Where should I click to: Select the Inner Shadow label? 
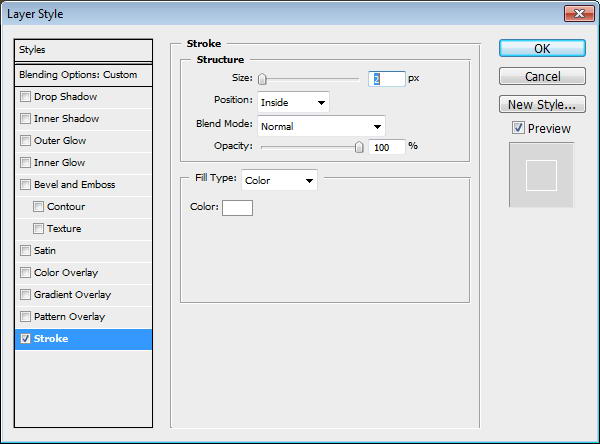[67, 119]
